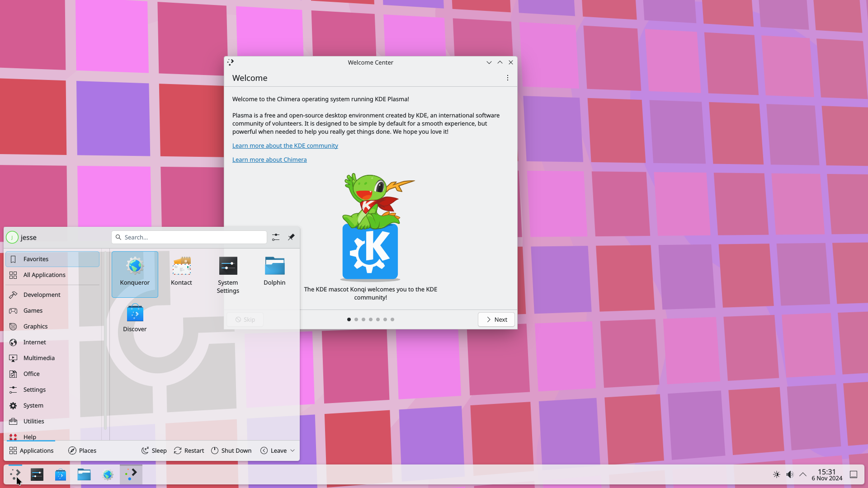This screenshot has width=868, height=488.
Task: Open the Games category
Action: point(52,310)
